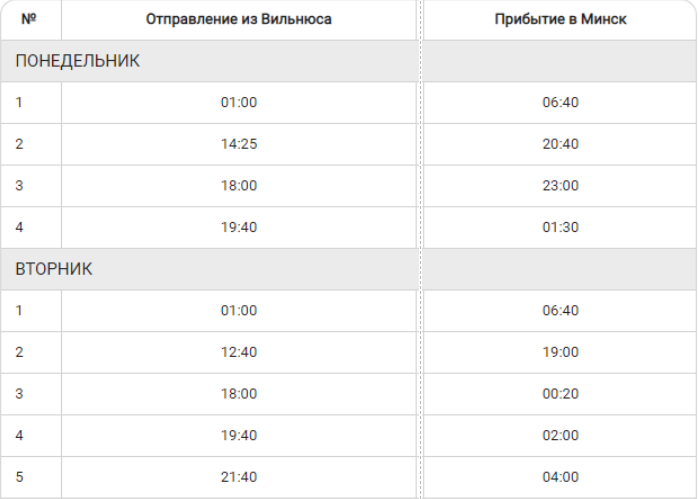Screen dimensions: 698x499
Task: Click Tuesday arrival time 19:00
Action: coord(560,353)
